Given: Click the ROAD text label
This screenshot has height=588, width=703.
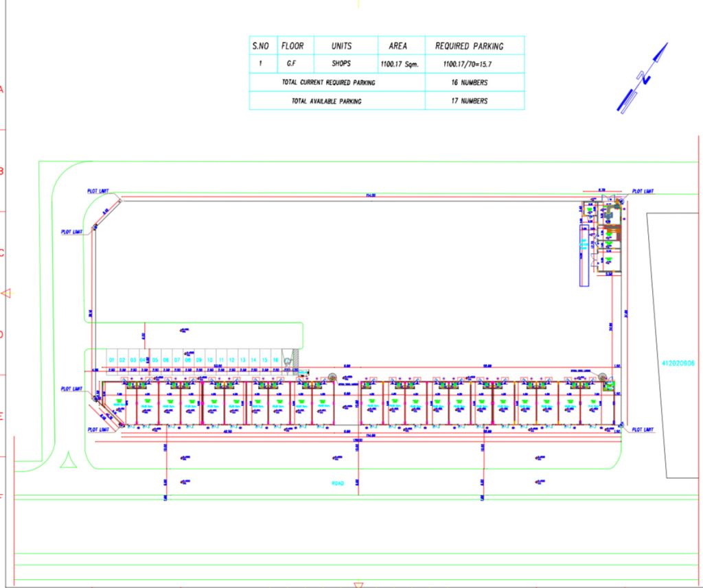Looking at the screenshot, I should pyautogui.click(x=336, y=483).
